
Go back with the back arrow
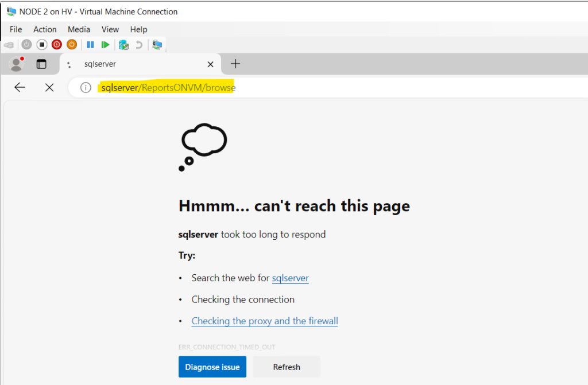click(x=20, y=87)
